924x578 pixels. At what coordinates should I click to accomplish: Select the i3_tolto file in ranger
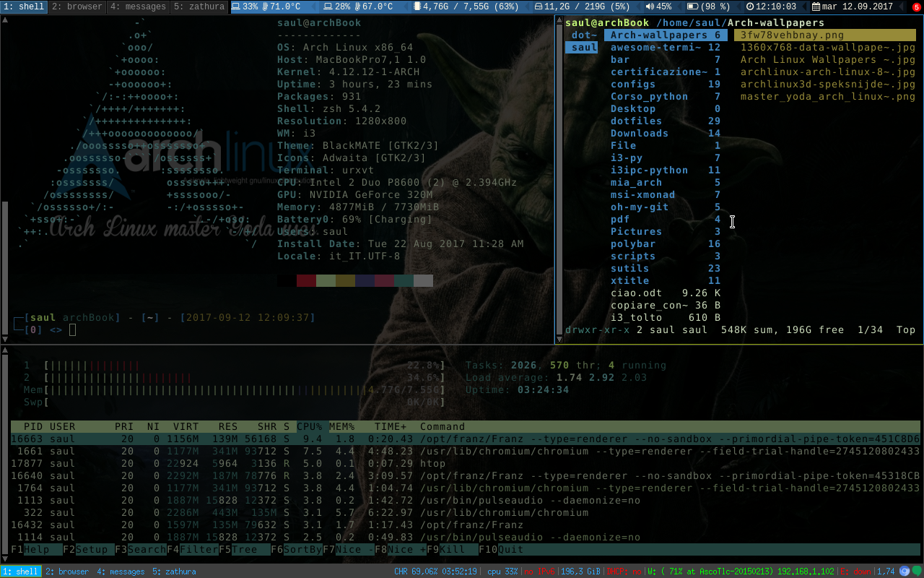(x=666, y=317)
